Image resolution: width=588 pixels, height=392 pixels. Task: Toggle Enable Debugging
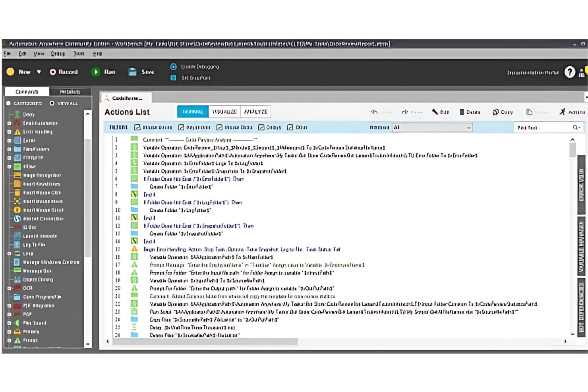pos(173,67)
